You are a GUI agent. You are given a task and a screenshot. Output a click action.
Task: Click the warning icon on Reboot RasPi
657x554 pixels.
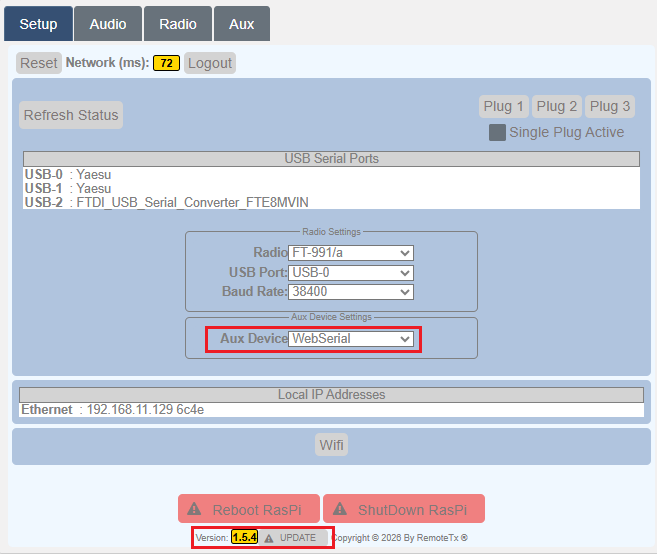(194, 509)
